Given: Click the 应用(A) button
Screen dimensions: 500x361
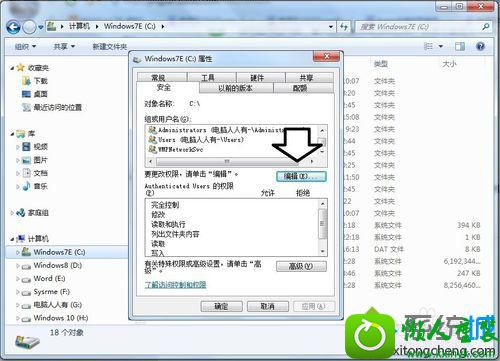Looking at the screenshot, I should [314, 306].
